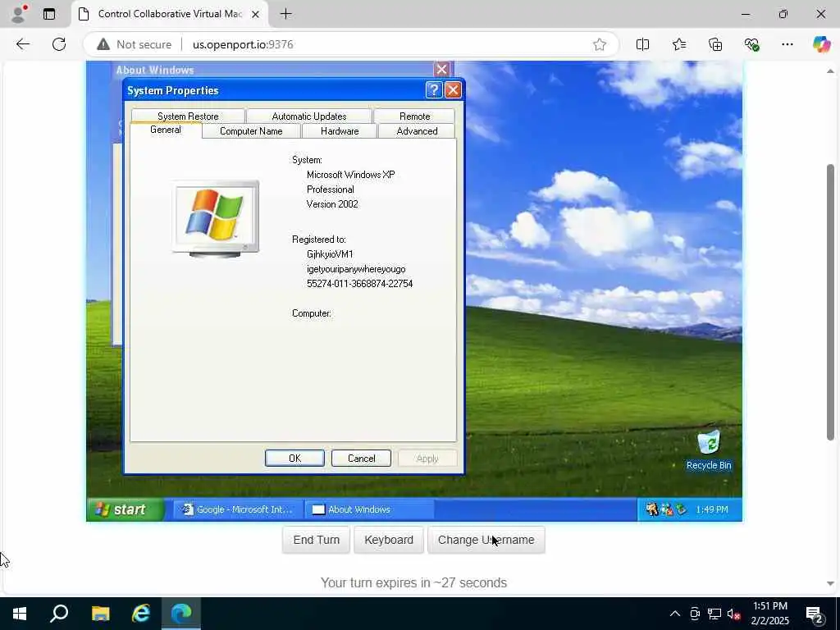The image size is (840, 630).
Task: Click the Version 2002 text
Action: pos(332,204)
